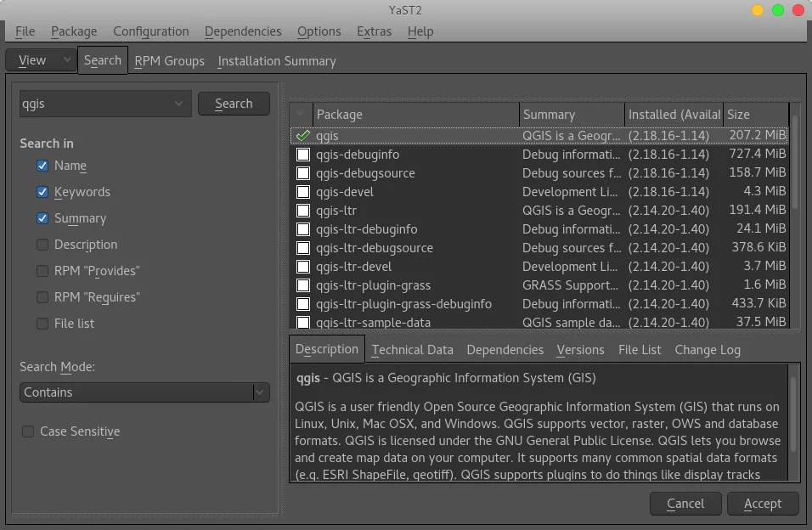
Task: Click the status column header arrow
Action: tap(301, 114)
